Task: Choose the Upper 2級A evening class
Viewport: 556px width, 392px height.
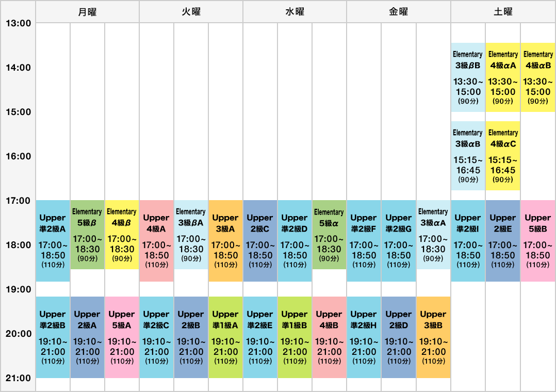Action: [x=87, y=337]
